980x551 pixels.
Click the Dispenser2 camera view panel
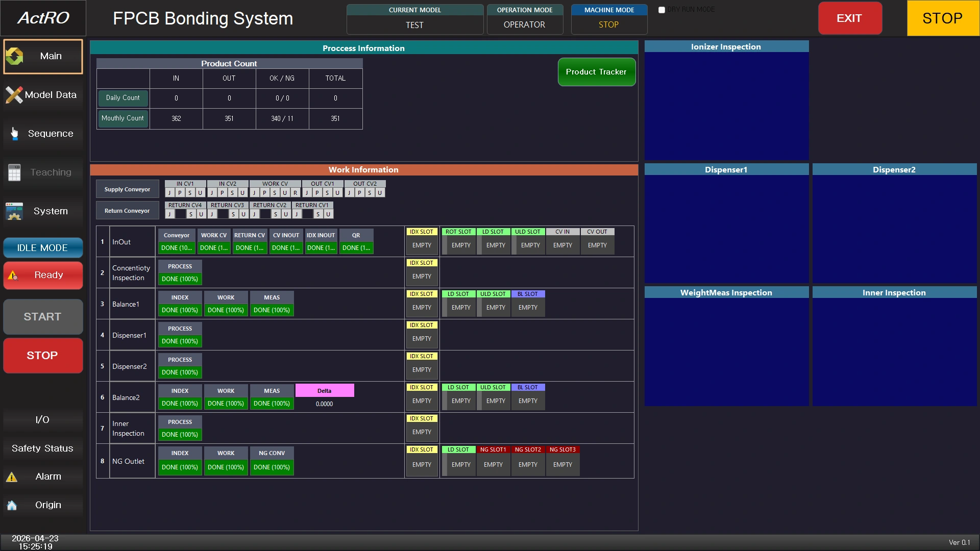[x=895, y=229]
